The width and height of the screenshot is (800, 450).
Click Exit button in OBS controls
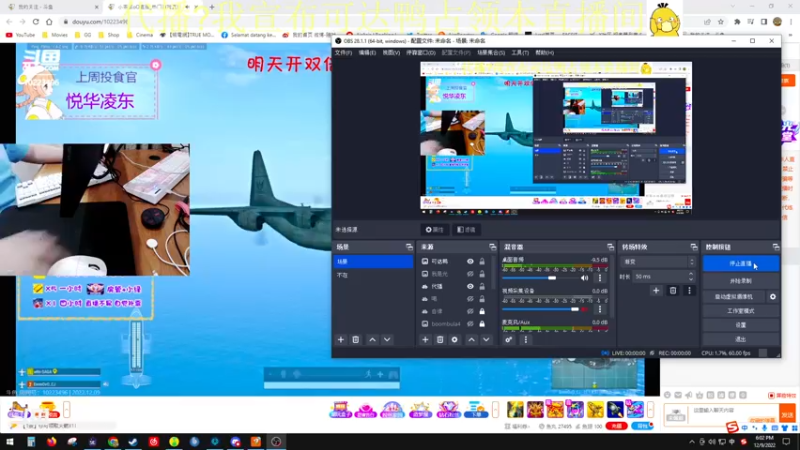(x=741, y=339)
